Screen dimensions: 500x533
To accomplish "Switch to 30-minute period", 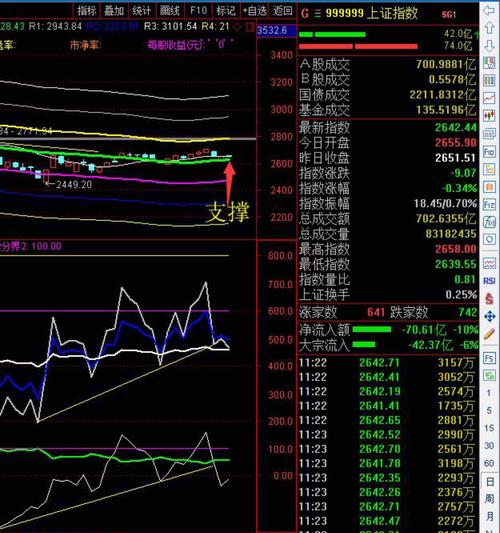I will 489,446.
